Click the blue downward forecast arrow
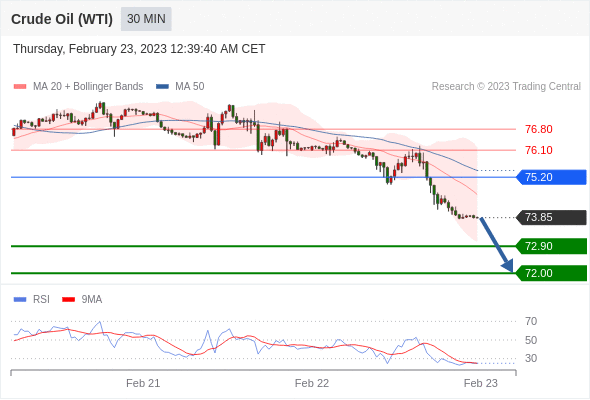The image size is (590, 400). [x=496, y=245]
